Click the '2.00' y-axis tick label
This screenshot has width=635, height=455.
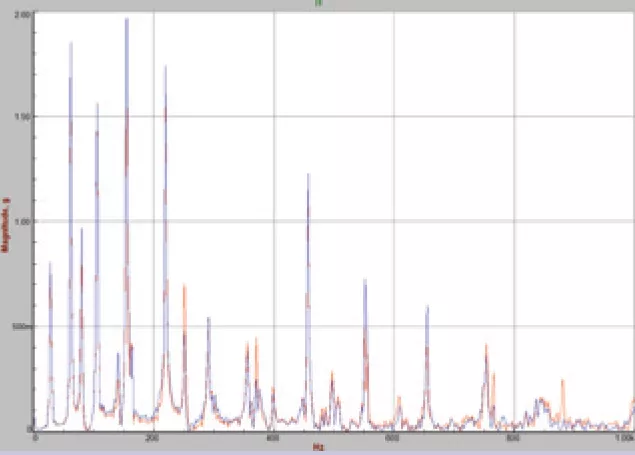pyautogui.click(x=22, y=15)
